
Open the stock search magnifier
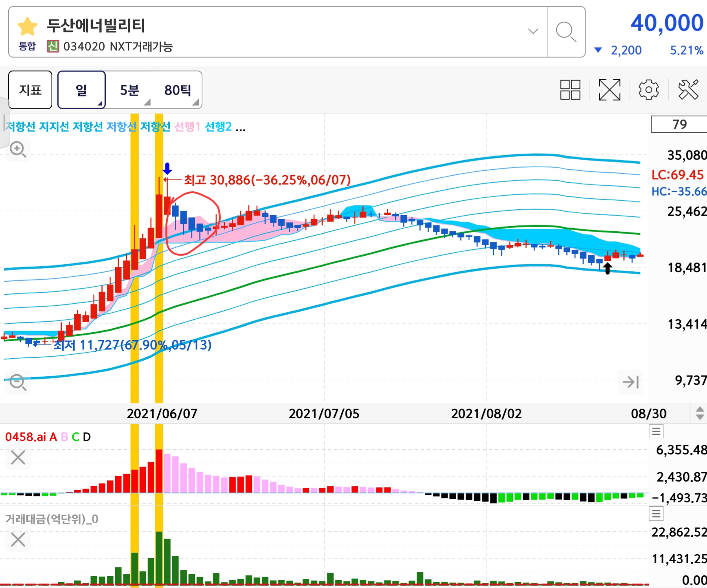click(566, 32)
